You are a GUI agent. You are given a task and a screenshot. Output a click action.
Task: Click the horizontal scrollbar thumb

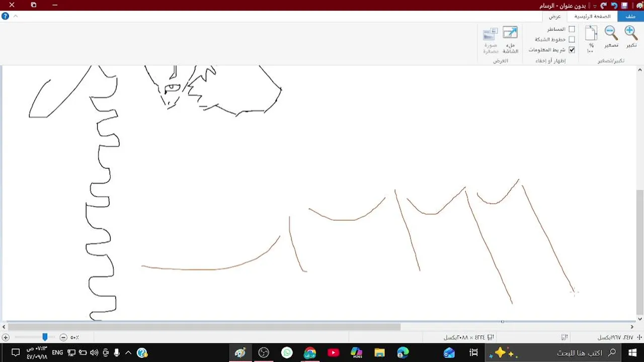point(204,327)
